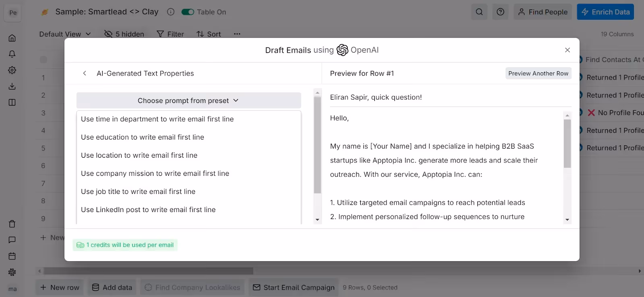Viewport: 644px width, 297px height.
Task: Open the help question mark button
Action: tap(500, 12)
